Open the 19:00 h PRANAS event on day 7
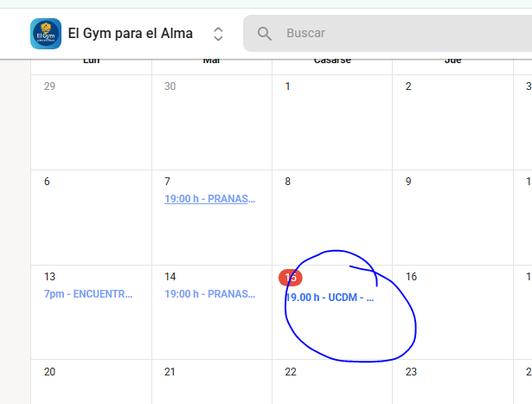The height and width of the screenshot is (404, 532). point(210,199)
